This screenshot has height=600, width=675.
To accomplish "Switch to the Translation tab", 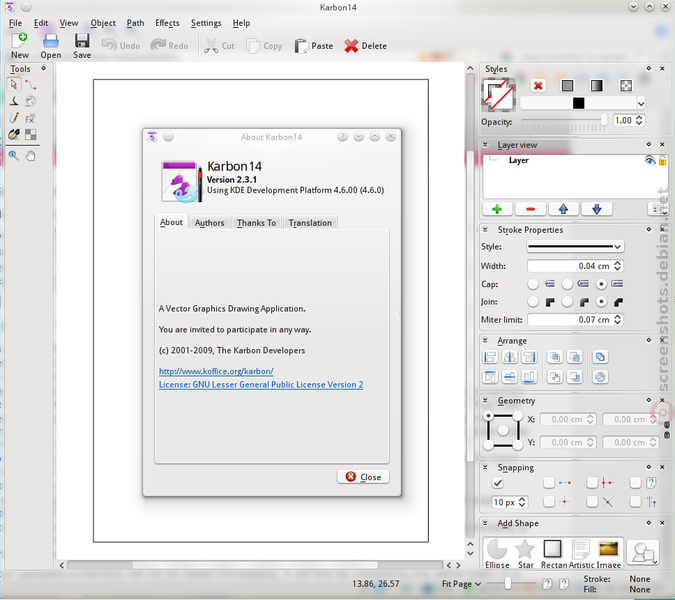I will tap(310, 223).
